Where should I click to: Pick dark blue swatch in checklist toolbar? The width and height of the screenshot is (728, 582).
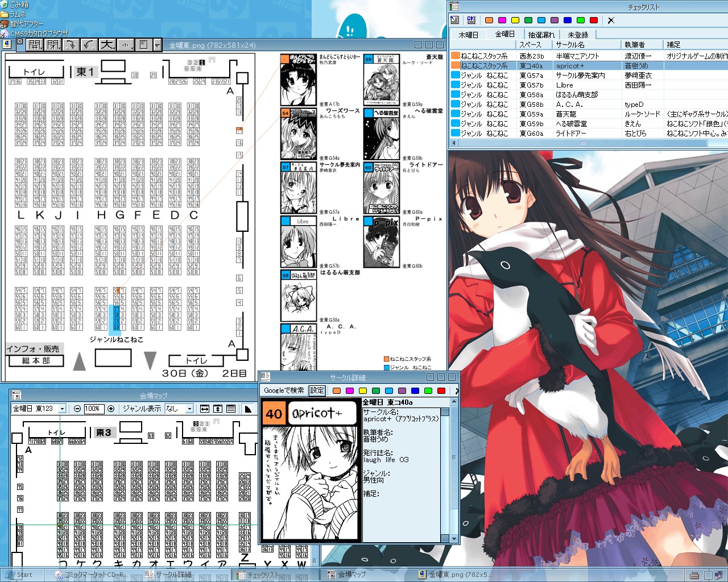pos(568,20)
